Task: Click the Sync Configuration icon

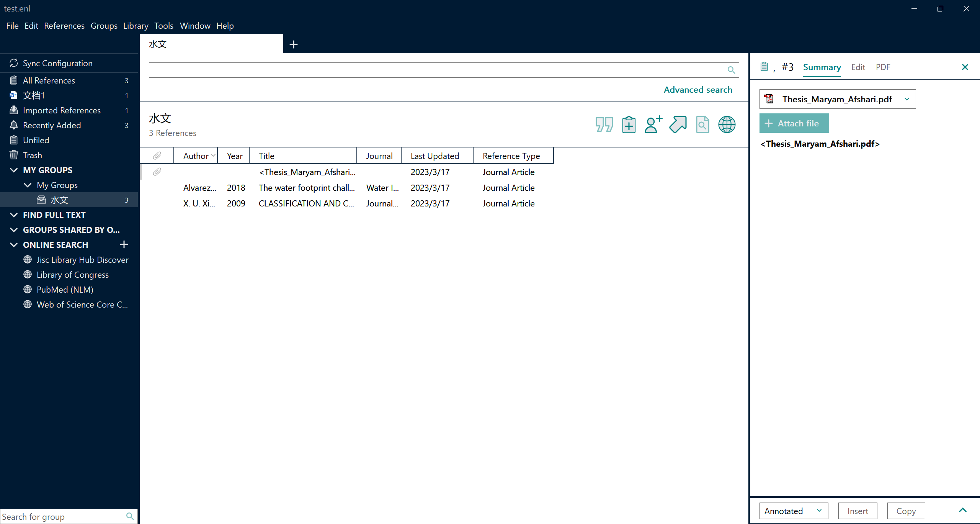Action: pyautogui.click(x=14, y=63)
